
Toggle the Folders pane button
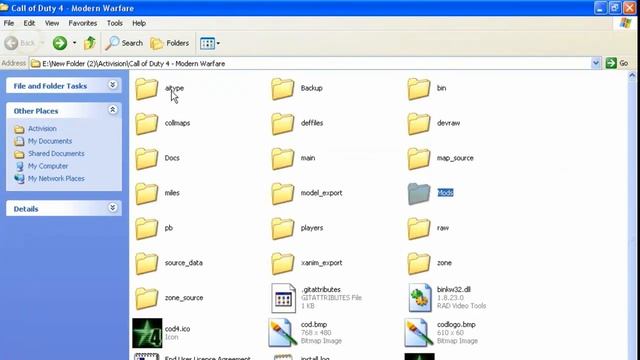pos(170,43)
